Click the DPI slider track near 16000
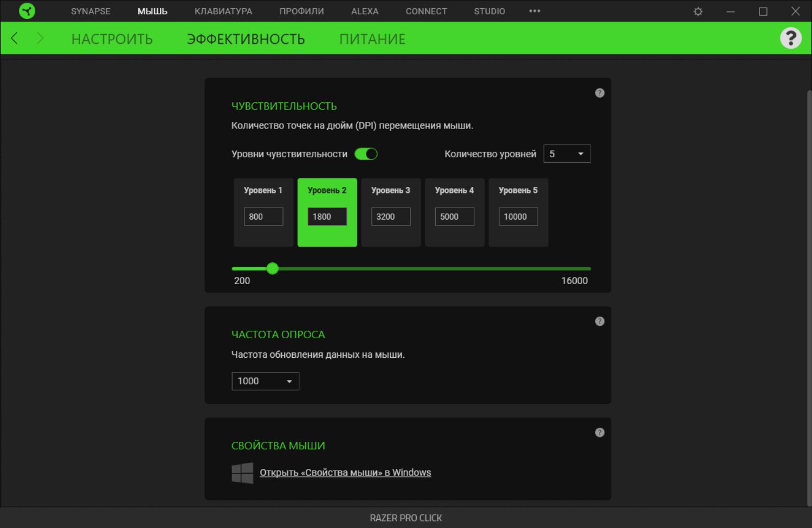This screenshot has width=812, height=528. [587, 268]
